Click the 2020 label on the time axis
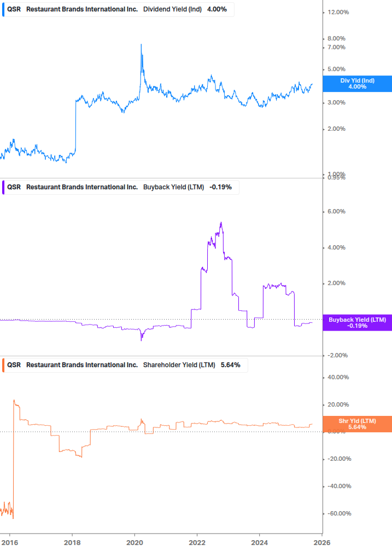Screen dimensions: 392x550 (x=134, y=542)
